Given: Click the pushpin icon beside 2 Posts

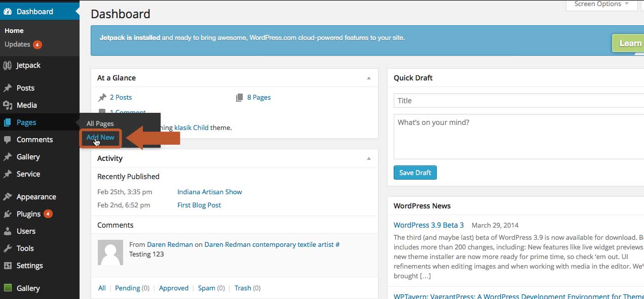Looking at the screenshot, I should [x=102, y=98].
